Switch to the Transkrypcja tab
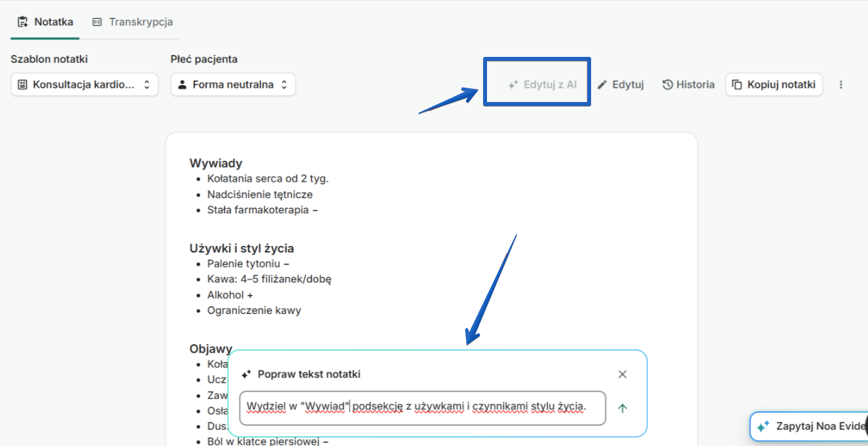The width and height of the screenshot is (868, 446). pos(133,22)
